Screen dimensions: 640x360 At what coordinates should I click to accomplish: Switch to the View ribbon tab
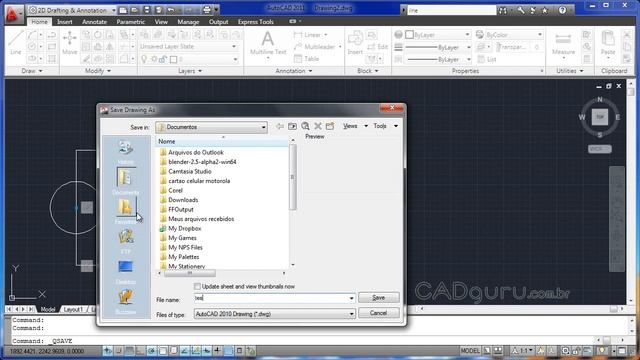coord(161,22)
